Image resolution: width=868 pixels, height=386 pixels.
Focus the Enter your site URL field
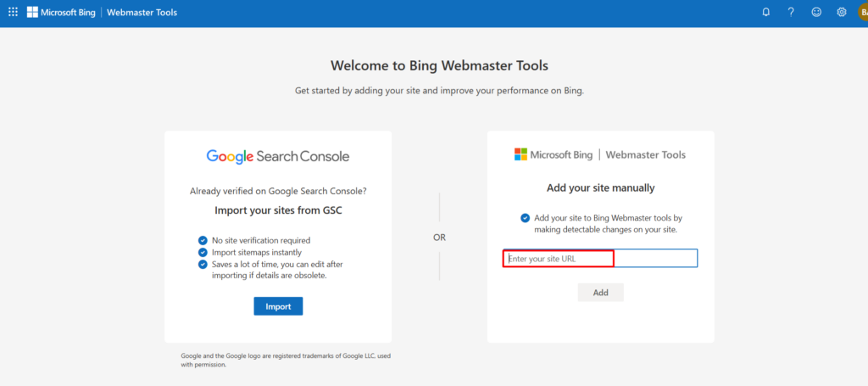(x=600, y=259)
